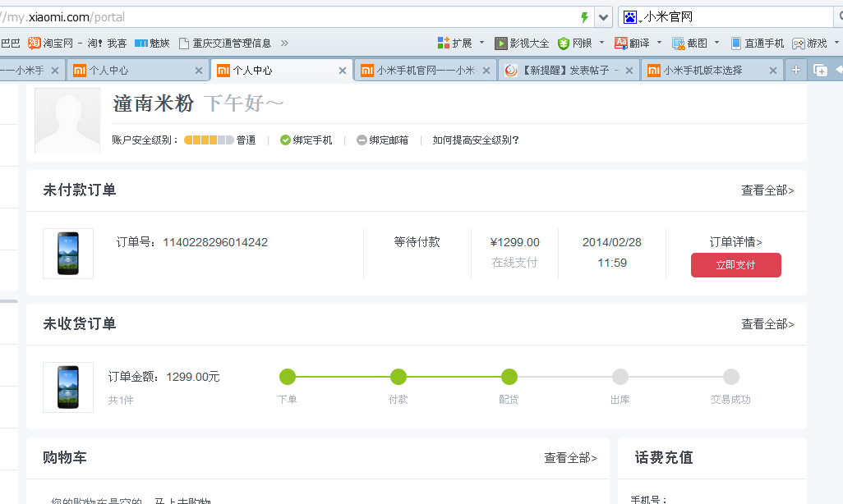Click the 影视大全 toolbar icon
Image resolution: width=843 pixels, height=504 pixels.
pos(500,43)
